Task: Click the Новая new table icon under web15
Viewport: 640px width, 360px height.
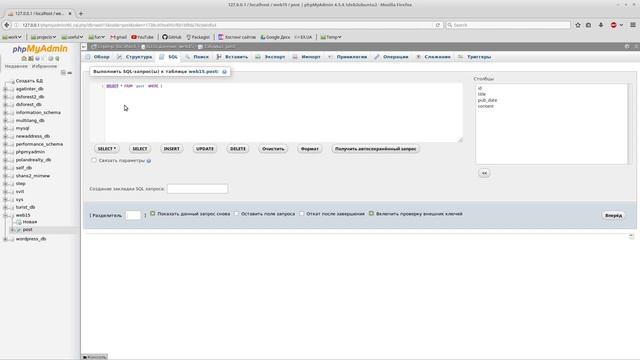Action: tap(19, 222)
